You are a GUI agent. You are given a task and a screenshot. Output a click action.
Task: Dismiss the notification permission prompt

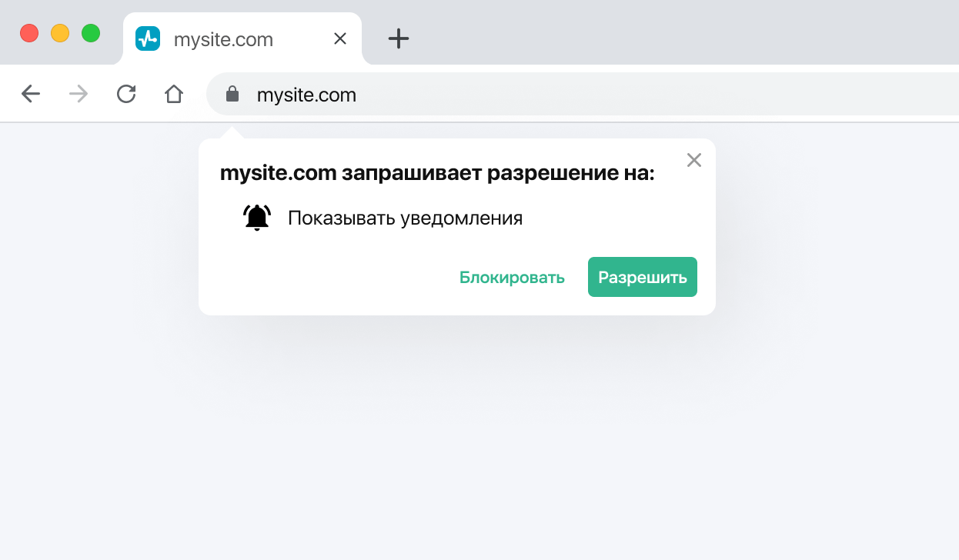(x=693, y=160)
